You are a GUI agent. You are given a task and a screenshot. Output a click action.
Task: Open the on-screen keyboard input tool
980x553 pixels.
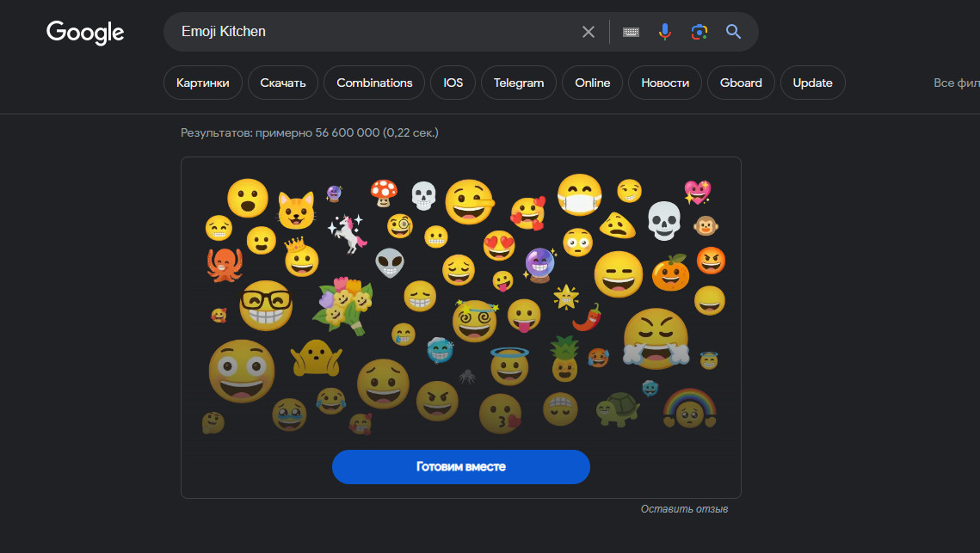[631, 32]
